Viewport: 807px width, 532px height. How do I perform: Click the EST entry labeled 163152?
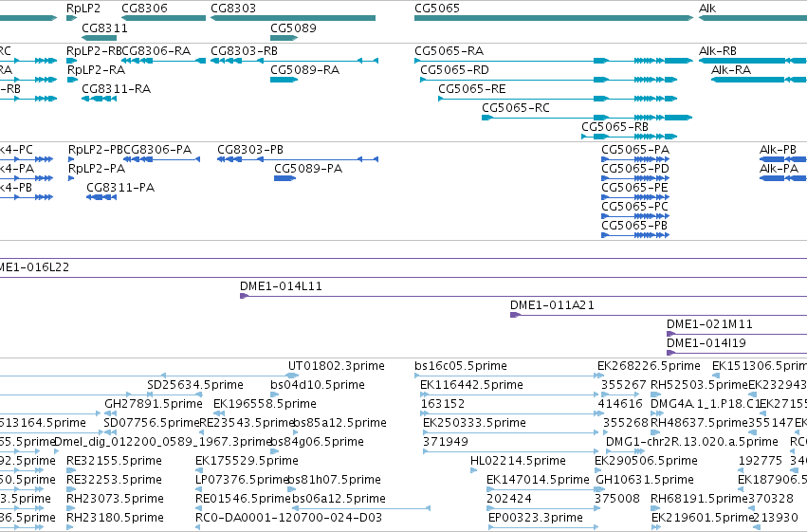443,404
